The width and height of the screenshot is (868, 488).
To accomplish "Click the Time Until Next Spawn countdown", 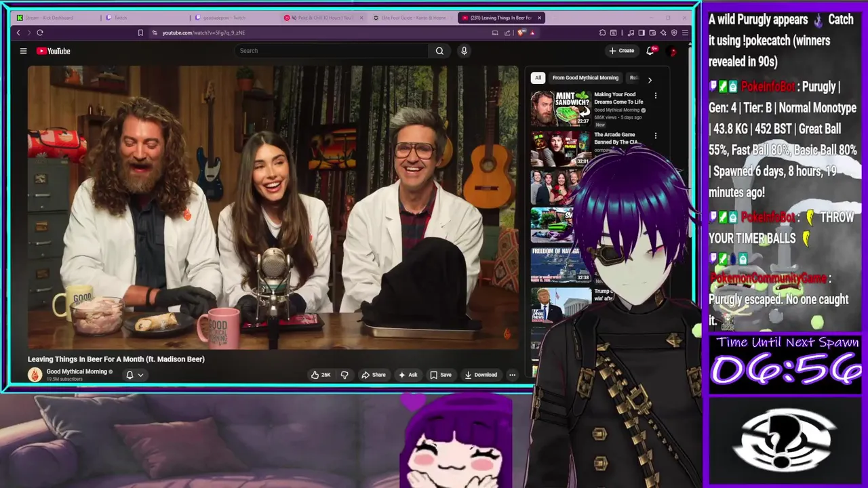I will click(x=786, y=370).
